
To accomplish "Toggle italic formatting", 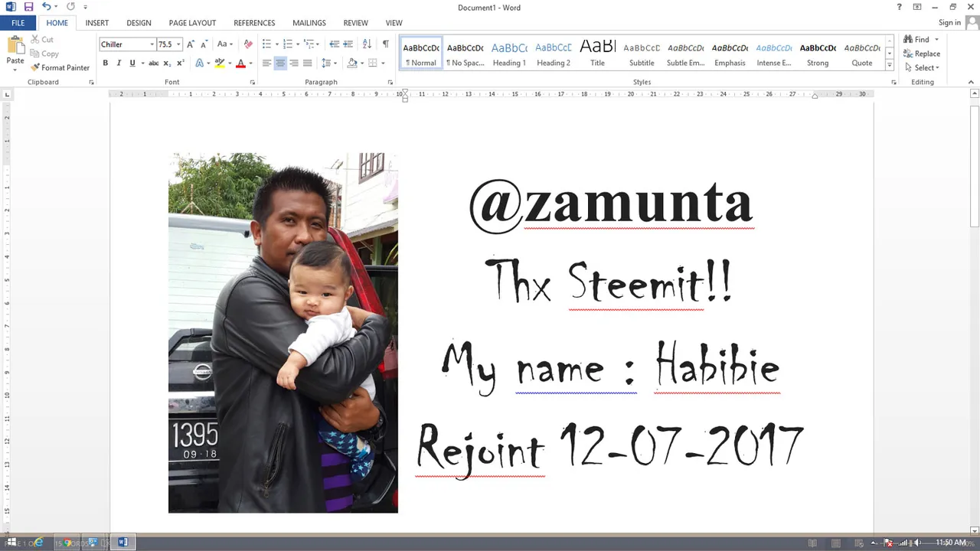I will point(119,63).
